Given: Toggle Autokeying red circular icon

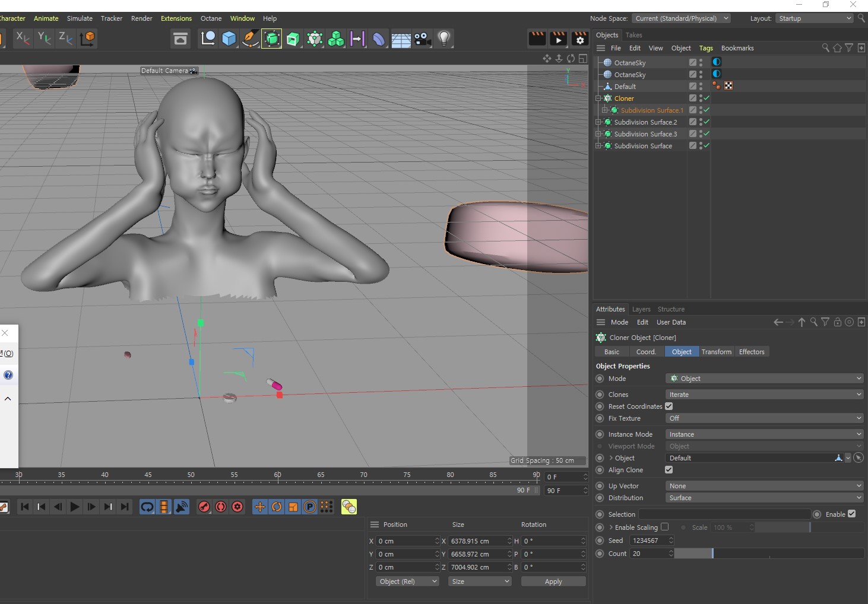Looking at the screenshot, I should (x=221, y=507).
